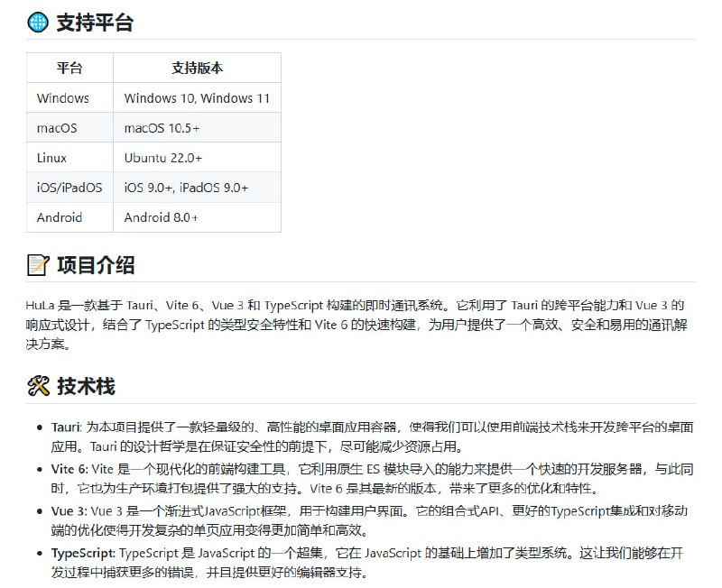Click the iOS/iPadOS row label
This screenshot has width=722, height=588.
click(x=69, y=187)
